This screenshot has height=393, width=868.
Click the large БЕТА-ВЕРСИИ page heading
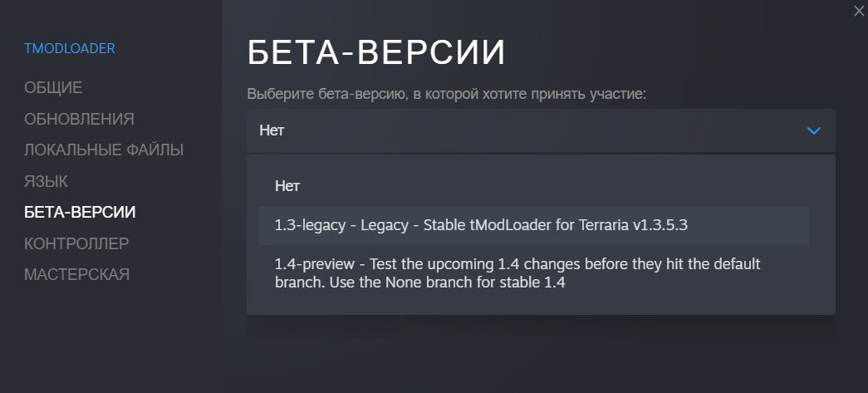click(x=376, y=53)
